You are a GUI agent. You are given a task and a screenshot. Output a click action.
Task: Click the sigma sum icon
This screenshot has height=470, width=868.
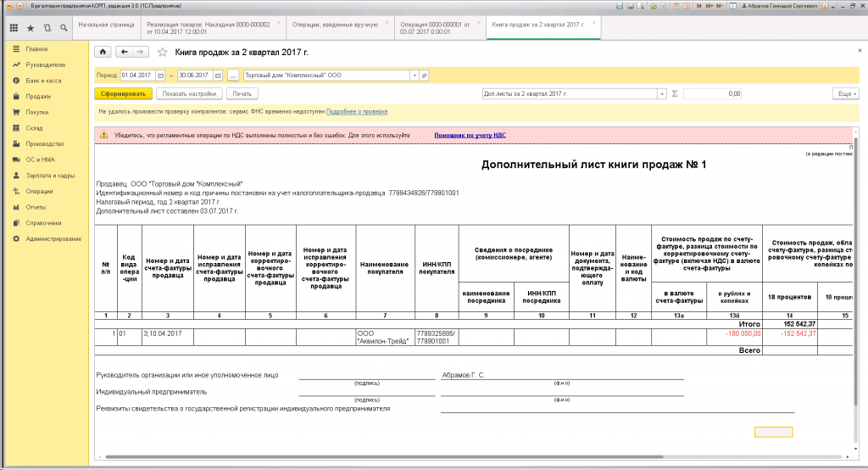click(x=675, y=93)
